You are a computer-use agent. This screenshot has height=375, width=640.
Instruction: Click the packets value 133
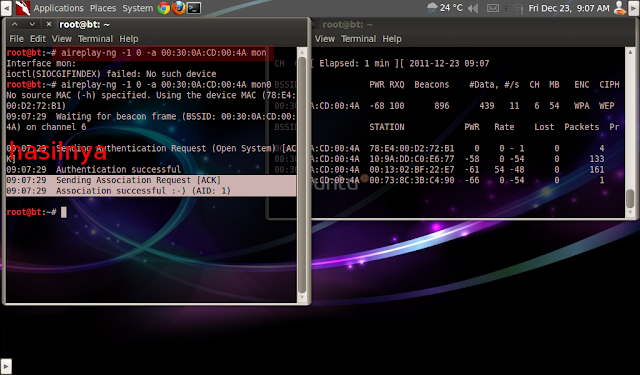[596, 159]
